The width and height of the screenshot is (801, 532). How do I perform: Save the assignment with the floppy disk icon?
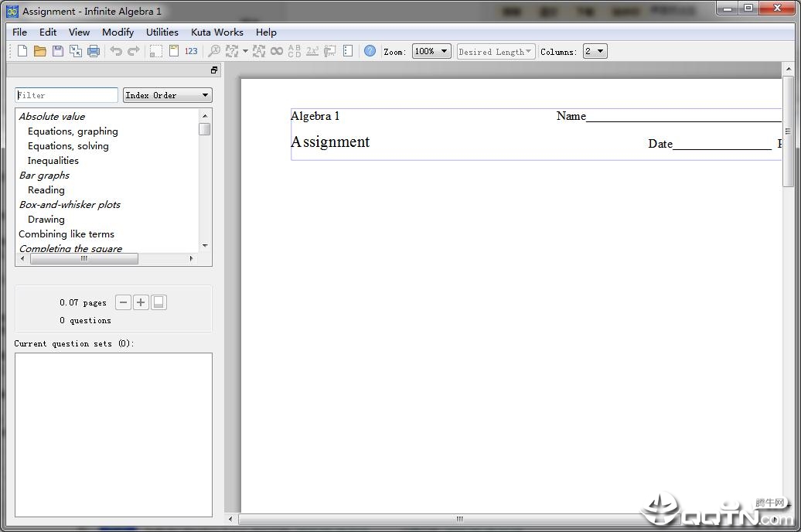[58, 50]
